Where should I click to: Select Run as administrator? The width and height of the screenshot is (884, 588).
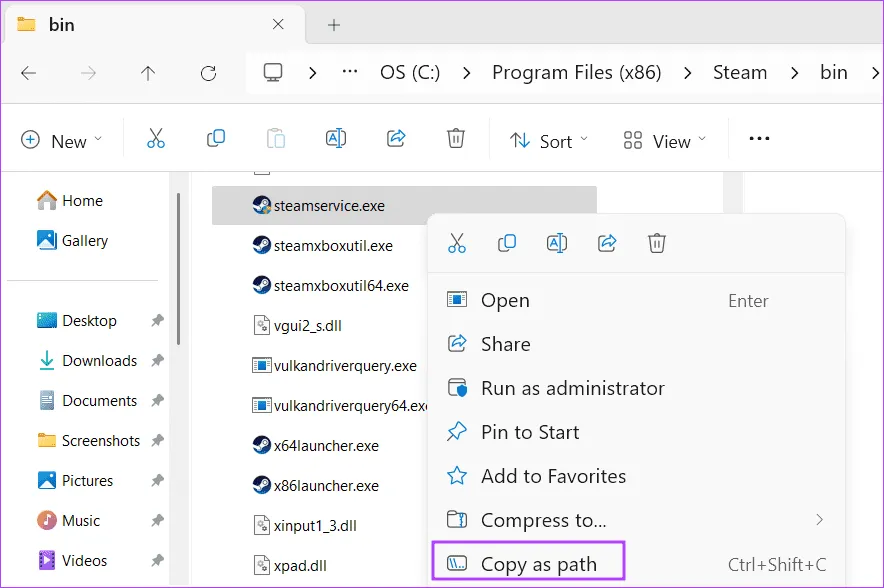[636, 388]
